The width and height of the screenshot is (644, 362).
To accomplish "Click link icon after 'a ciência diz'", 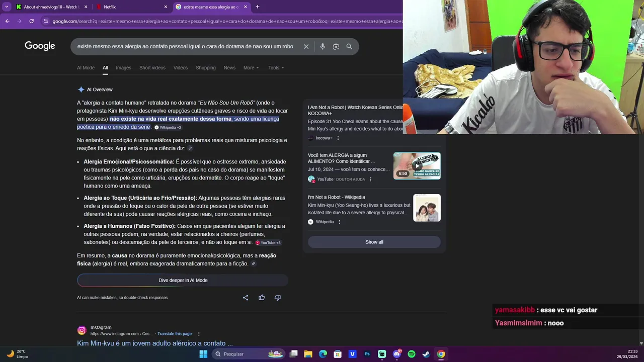I will click(x=190, y=149).
